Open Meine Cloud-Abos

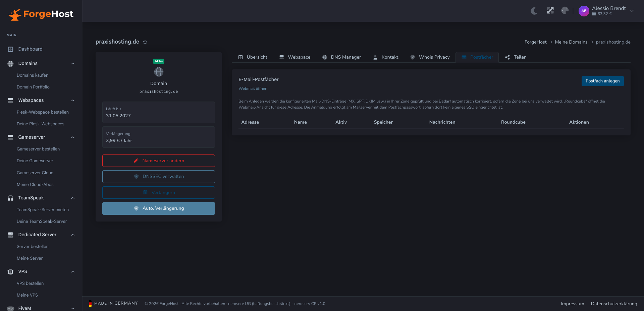(x=35, y=185)
